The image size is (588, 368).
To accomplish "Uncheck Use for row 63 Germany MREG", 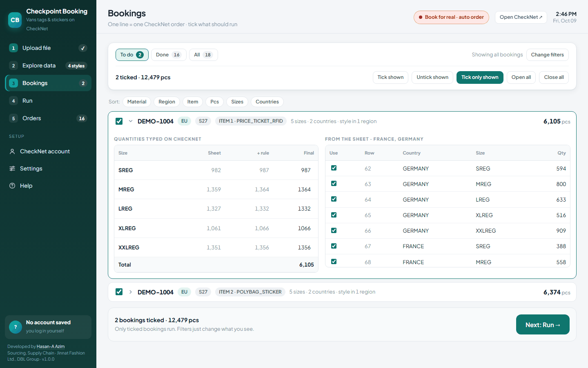I will (334, 184).
